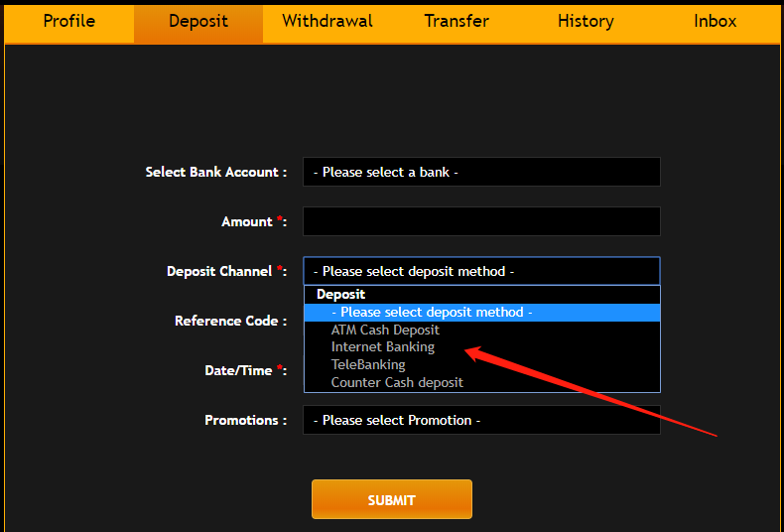The height and width of the screenshot is (532, 784).
Task: Click the Amount input field
Action: 481,221
